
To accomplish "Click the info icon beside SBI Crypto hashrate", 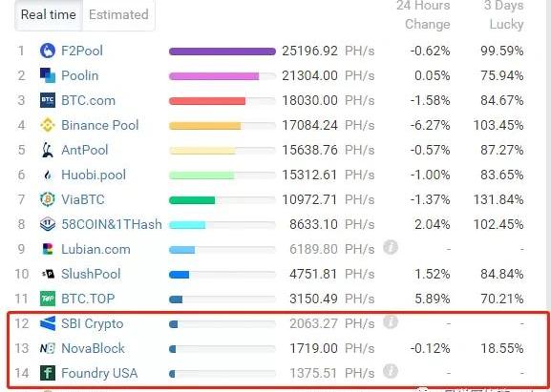I will point(391,321).
